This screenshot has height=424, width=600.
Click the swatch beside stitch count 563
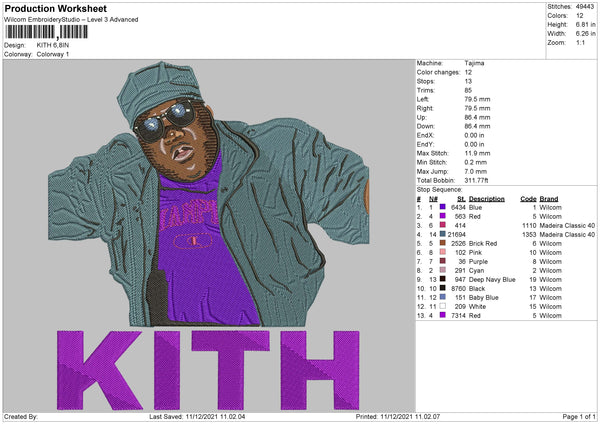click(x=442, y=216)
